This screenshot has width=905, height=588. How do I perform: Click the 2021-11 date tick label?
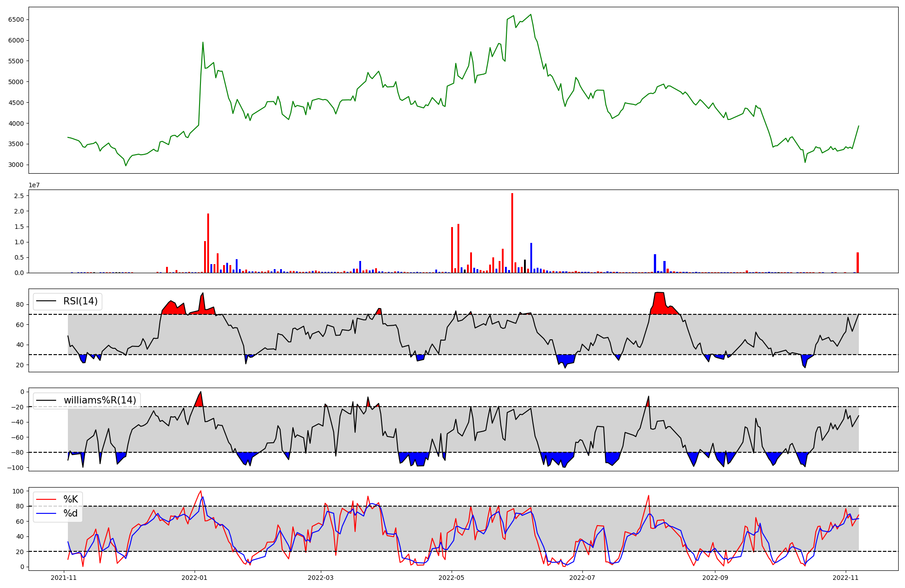pyautogui.click(x=64, y=578)
